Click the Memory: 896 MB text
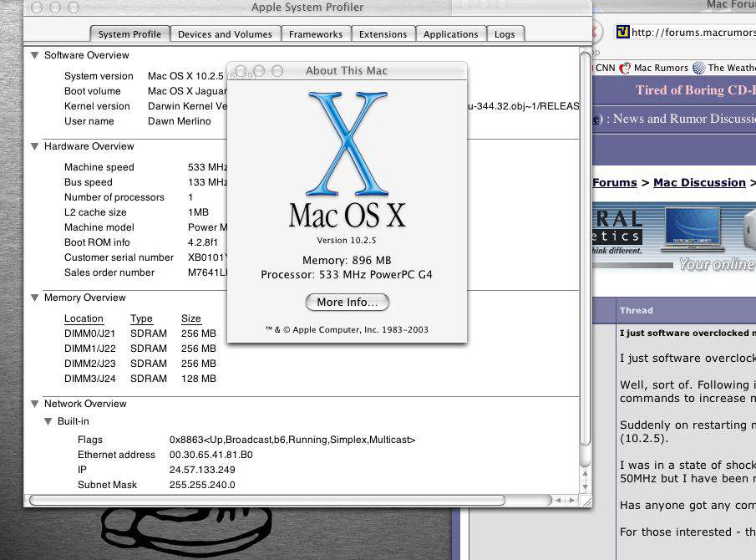 pos(347,261)
